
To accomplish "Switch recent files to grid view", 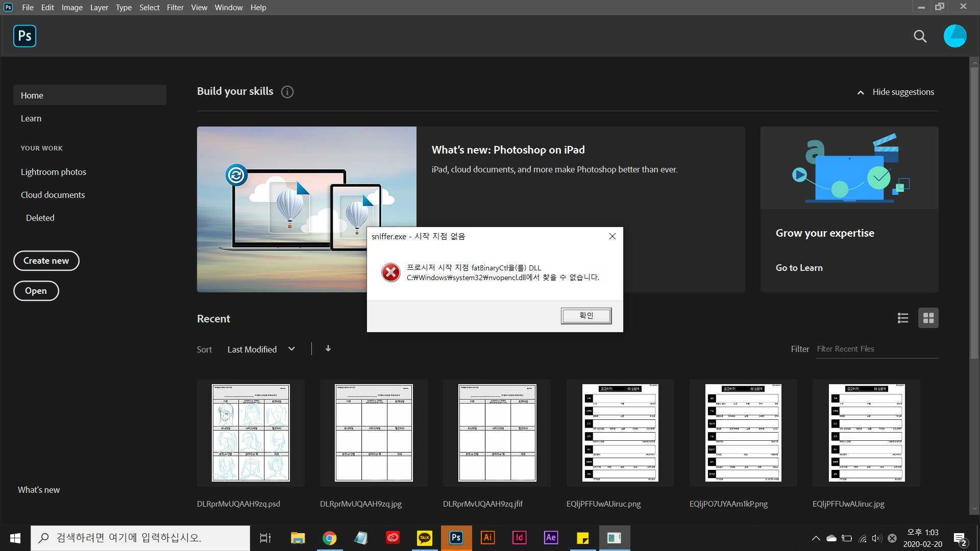I will [x=928, y=318].
